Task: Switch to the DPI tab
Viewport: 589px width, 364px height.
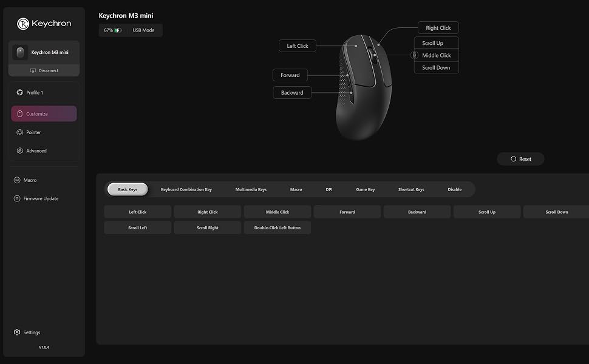Action: 329,189
